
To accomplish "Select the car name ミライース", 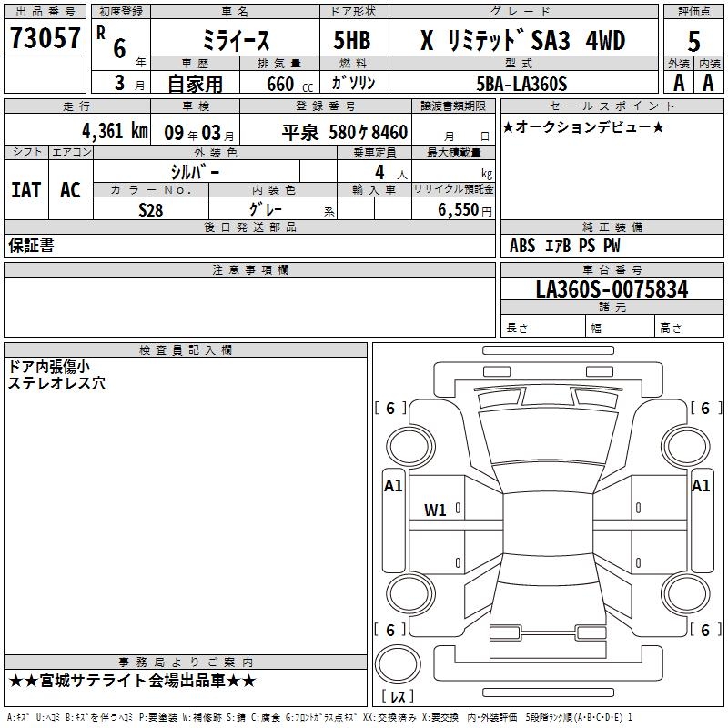I will pyautogui.click(x=236, y=40).
